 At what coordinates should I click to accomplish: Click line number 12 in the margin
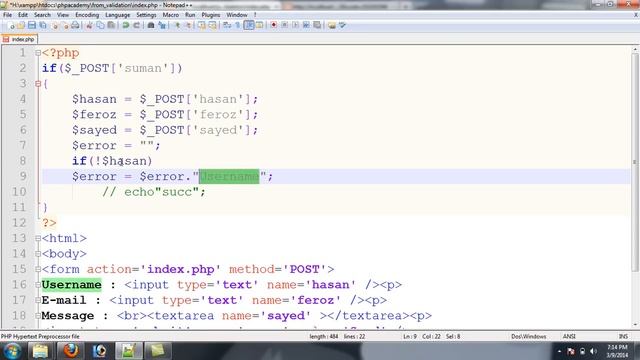tap(19, 223)
